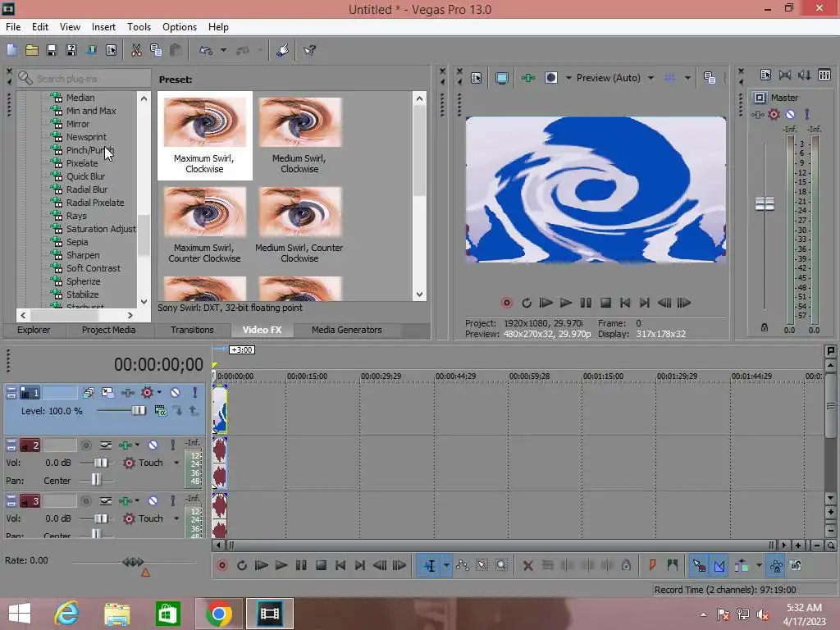Select the Sharpen plug-in
The width and height of the screenshot is (840, 630).
point(83,255)
